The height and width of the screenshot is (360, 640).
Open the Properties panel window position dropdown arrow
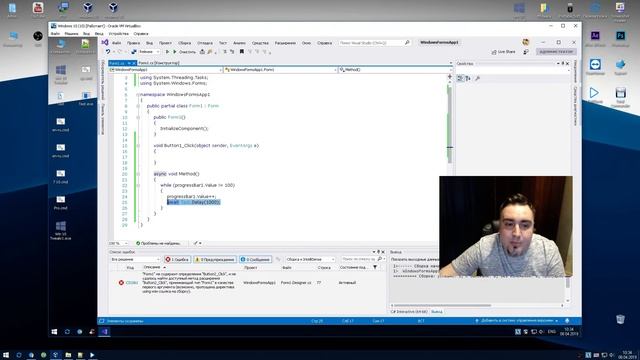pos(558,64)
